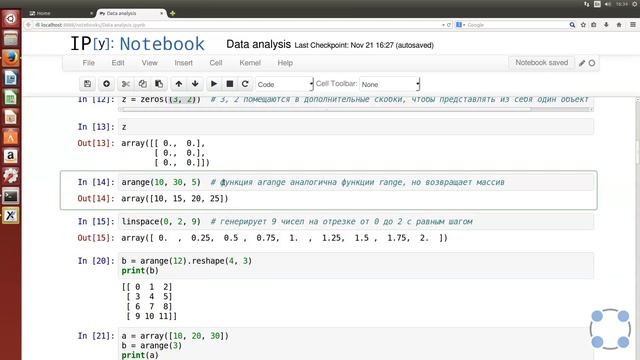Restart the kernel with the circular arrow icon
The image size is (640, 360).
point(245,84)
